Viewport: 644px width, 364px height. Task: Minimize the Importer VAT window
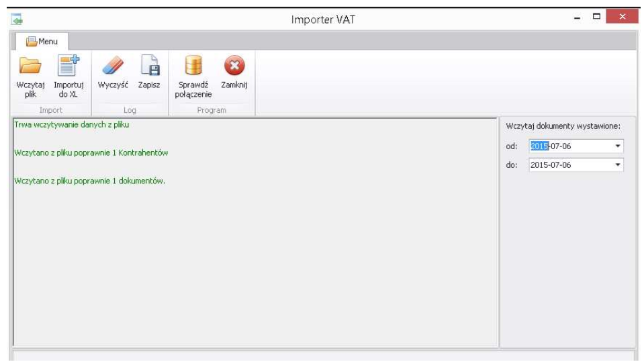pos(577,17)
